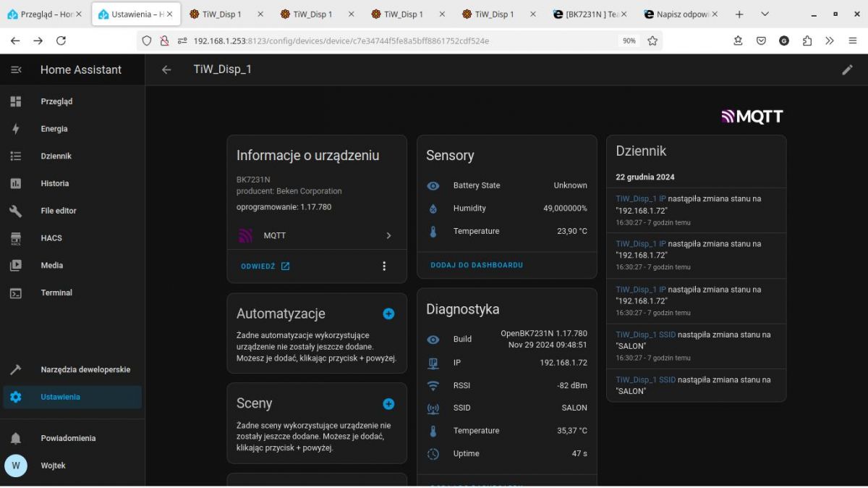Open the Wojtek user profile
Image resolution: width=868 pixels, height=488 pixels.
pyautogui.click(x=72, y=466)
